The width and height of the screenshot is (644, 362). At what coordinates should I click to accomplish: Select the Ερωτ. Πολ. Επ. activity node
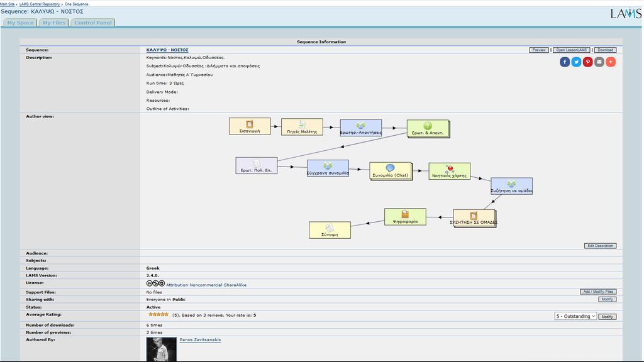[257, 165]
